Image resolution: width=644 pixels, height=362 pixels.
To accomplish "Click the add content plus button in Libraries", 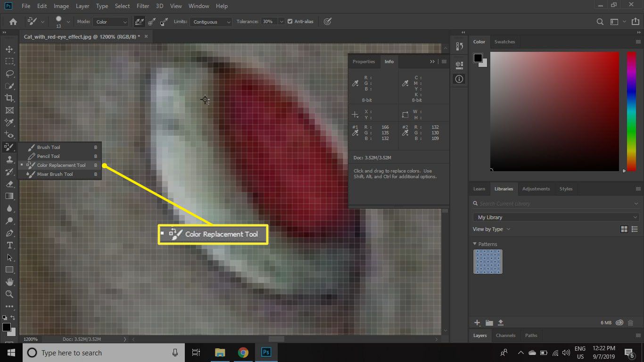I will pos(477,323).
